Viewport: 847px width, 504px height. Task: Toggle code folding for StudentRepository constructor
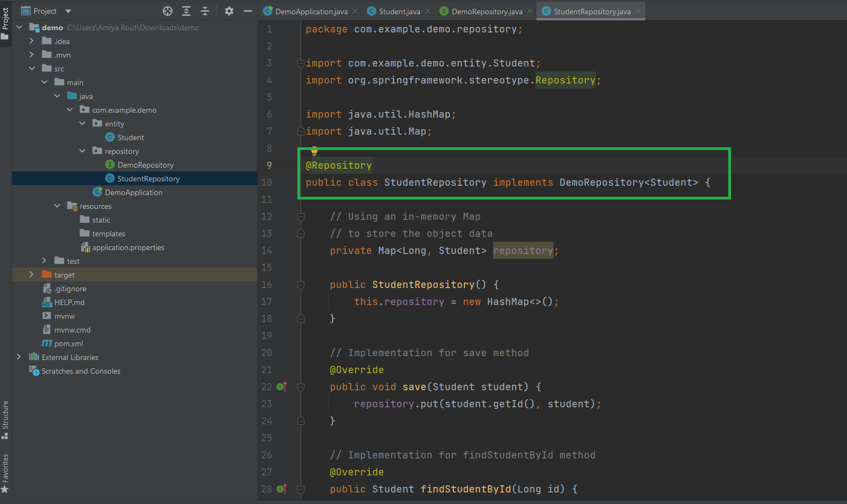pyautogui.click(x=301, y=285)
